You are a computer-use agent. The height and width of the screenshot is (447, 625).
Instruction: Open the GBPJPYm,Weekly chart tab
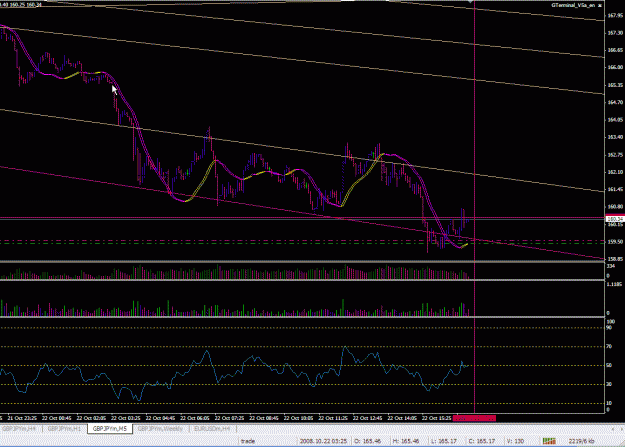pos(160,429)
